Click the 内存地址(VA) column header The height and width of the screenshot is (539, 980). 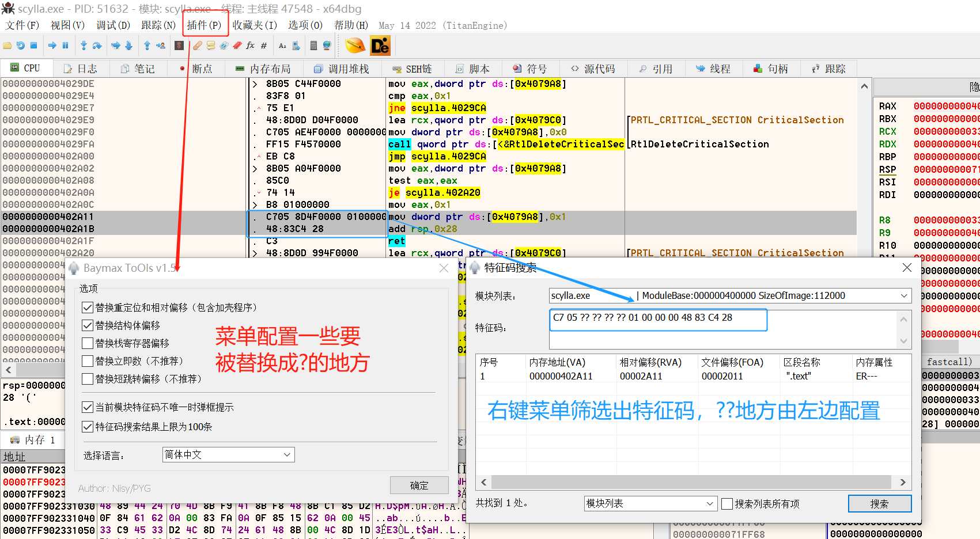(572, 362)
